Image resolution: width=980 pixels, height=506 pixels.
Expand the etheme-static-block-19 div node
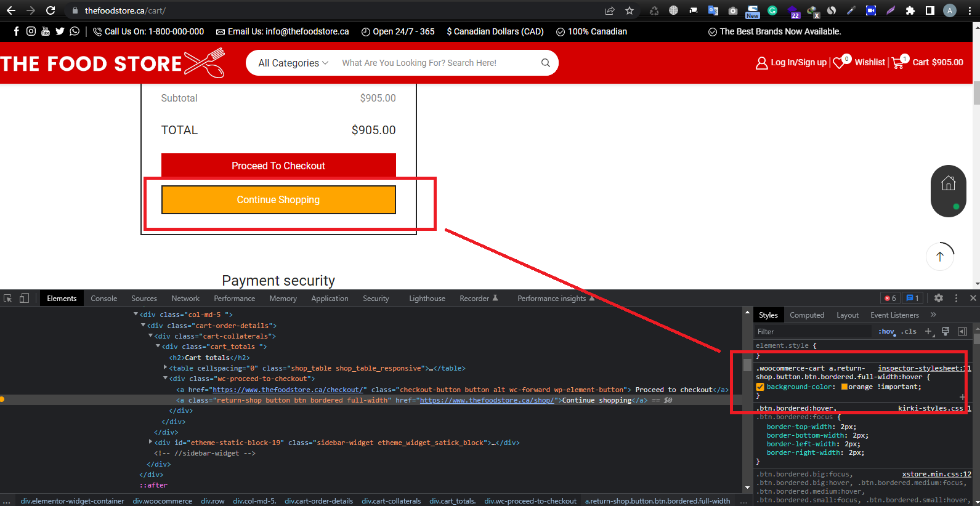tap(150, 442)
